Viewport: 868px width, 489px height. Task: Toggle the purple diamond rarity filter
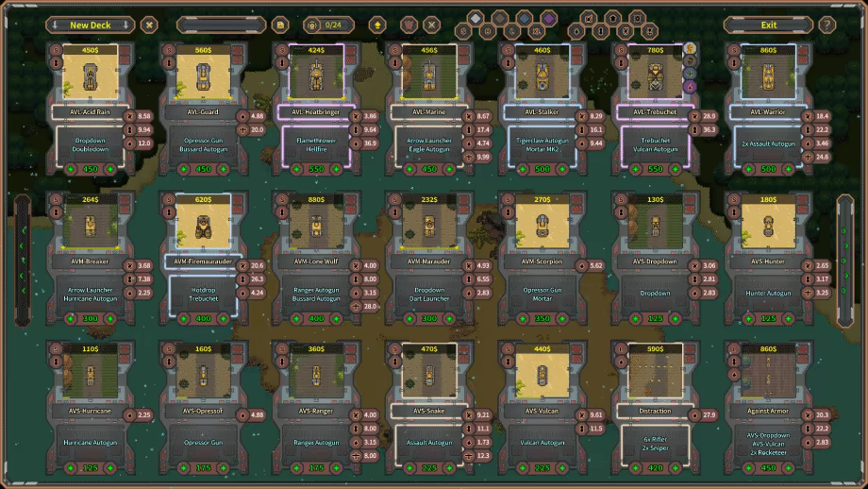coord(548,18)
